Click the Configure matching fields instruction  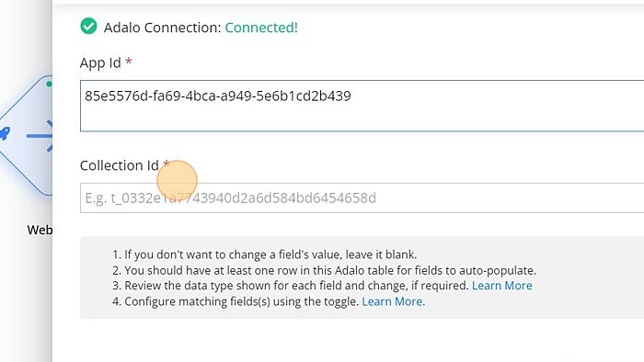[236, 301]
